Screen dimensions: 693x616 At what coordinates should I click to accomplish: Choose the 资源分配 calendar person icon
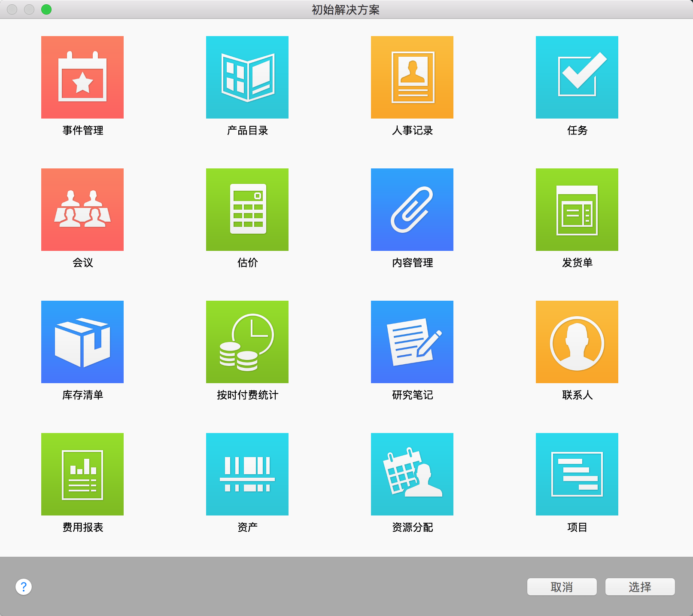point(412,474)
